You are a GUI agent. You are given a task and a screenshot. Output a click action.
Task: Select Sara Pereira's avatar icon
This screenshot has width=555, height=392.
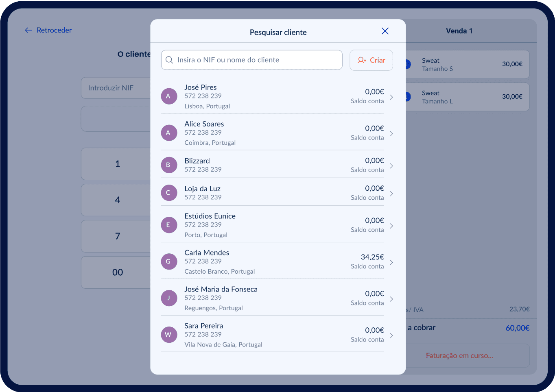pyautogui.click(x=169, y=334)
